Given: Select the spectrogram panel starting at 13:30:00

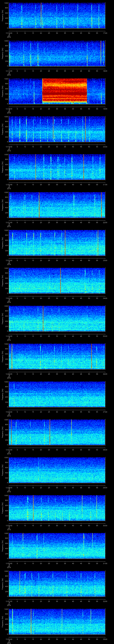Looking at the screenshot, I should (x=57, y=546).
